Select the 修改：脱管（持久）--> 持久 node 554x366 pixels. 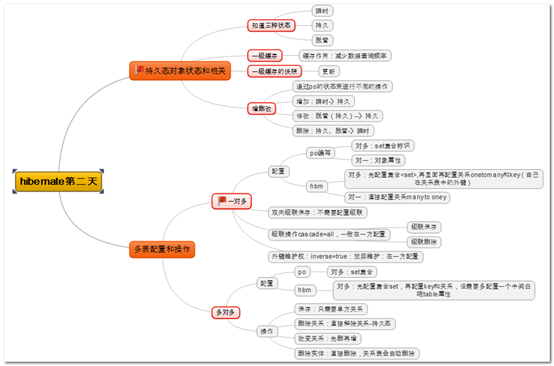pyautogui.click(x=337, y=116)
